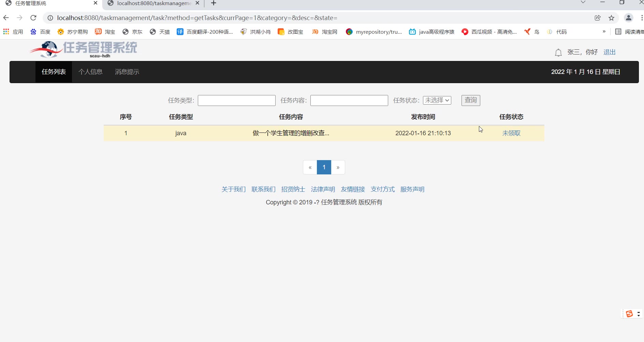Open the java高级程序猿 bookmark

432,32
